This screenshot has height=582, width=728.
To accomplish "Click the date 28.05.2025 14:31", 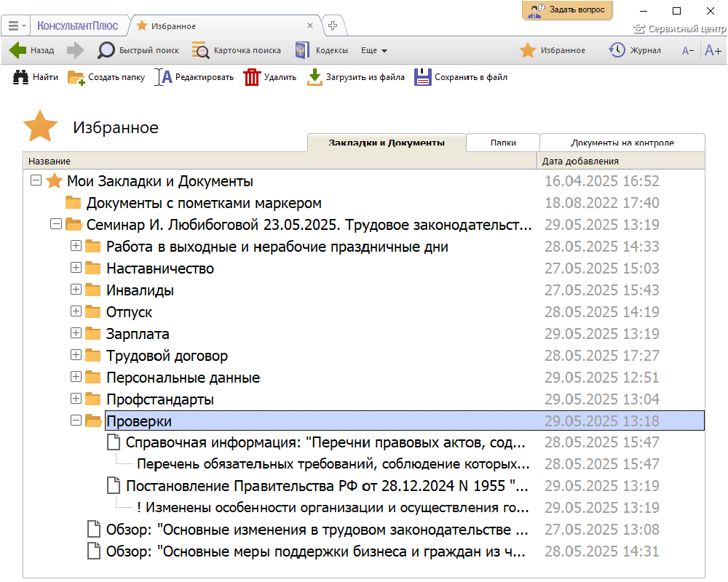I will pos(602,551).
